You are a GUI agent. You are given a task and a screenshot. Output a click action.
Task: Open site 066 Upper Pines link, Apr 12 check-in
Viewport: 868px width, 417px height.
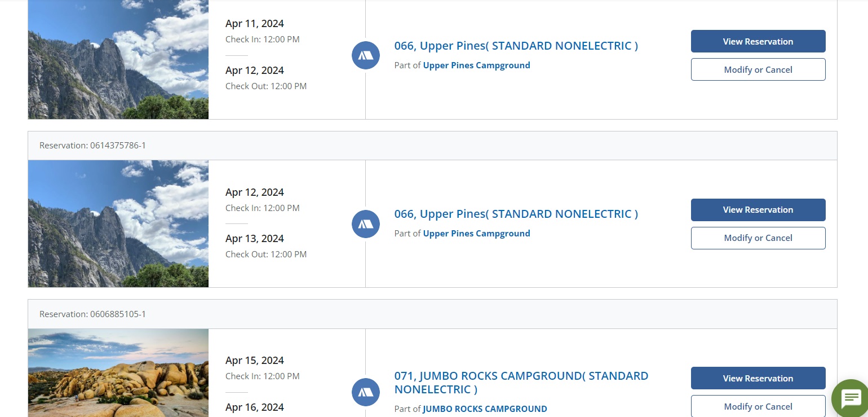pos(516,214)
